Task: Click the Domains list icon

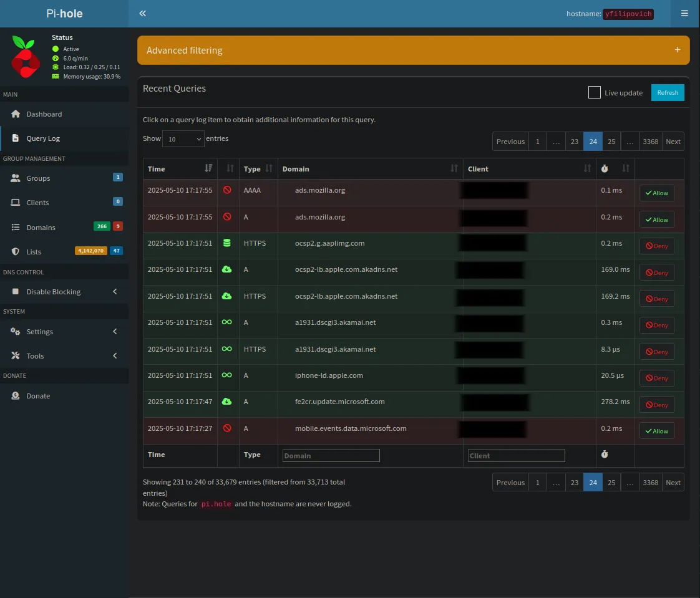Action: [x=16, y=227]
